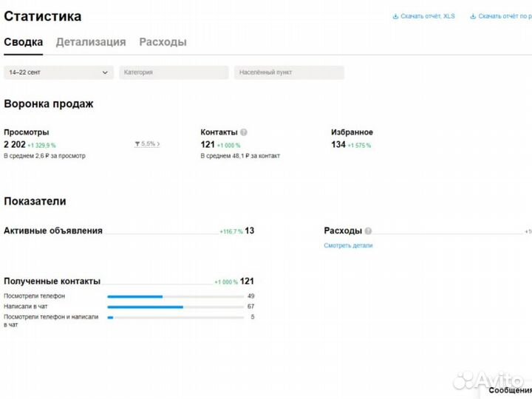Open the Сообщения panel at bottom right
The image size is (532, 399).
pos(511,391)
